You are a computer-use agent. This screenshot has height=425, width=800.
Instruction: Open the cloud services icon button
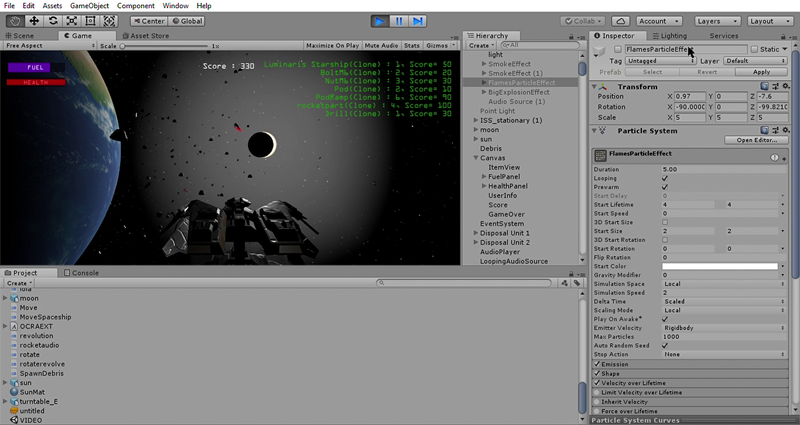619,20
